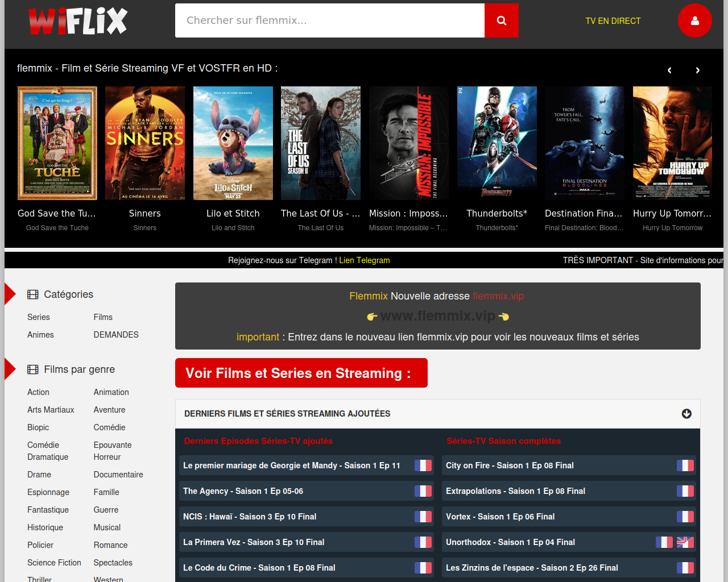The height and width of the screenshot is (582, 728).
Task: Collapse Derniers films et séries section arrow
Action: pos(686,414)
